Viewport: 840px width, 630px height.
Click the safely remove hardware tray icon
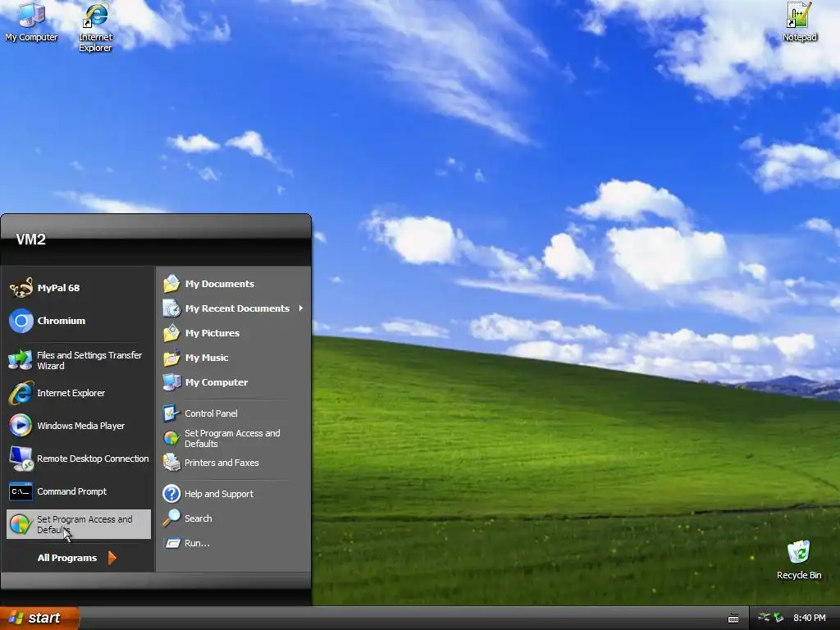778,618
